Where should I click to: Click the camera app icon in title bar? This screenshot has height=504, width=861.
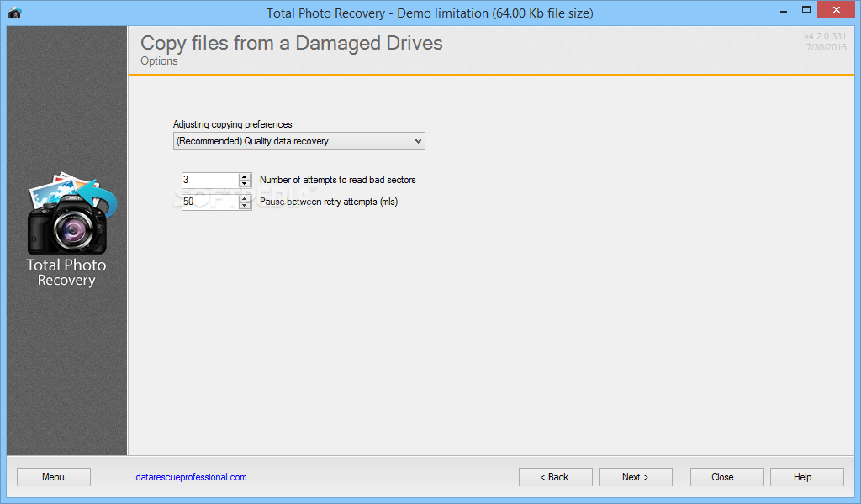pyautogui.click(x=15, y=13)
